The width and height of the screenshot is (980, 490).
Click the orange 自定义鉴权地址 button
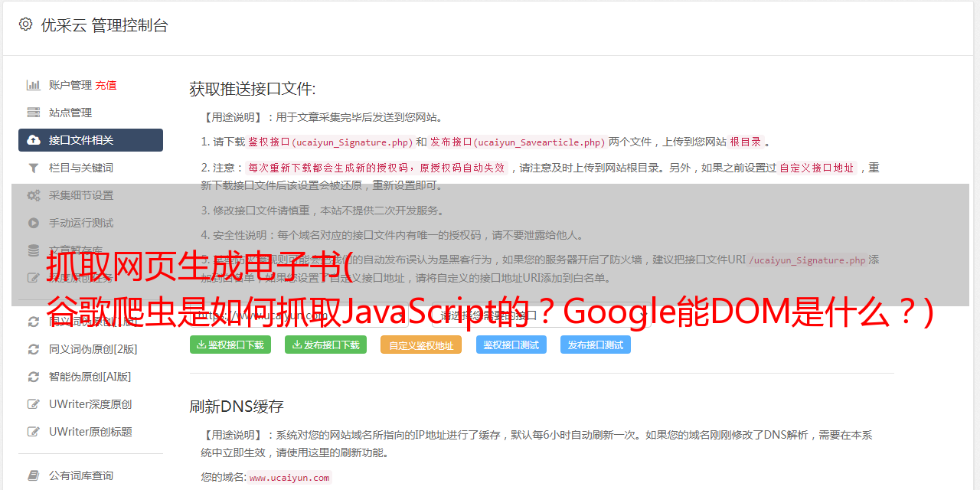click(421, 345)
